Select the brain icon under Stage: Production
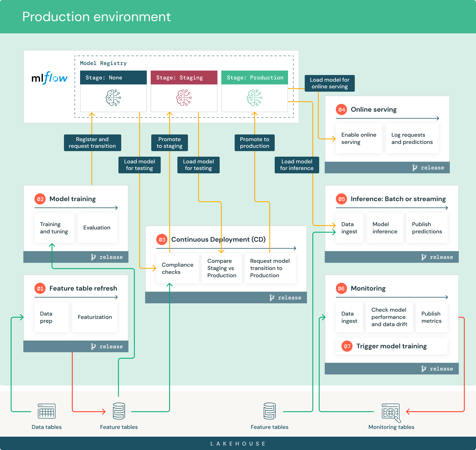The width and height of the screenshot is (476, 450). (x=254, y=98)
